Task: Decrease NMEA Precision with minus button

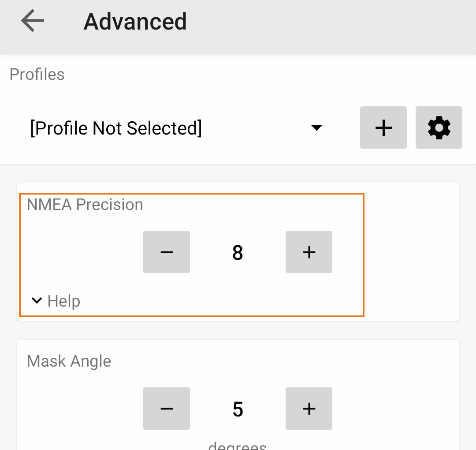Action: (x=167, y=252)
